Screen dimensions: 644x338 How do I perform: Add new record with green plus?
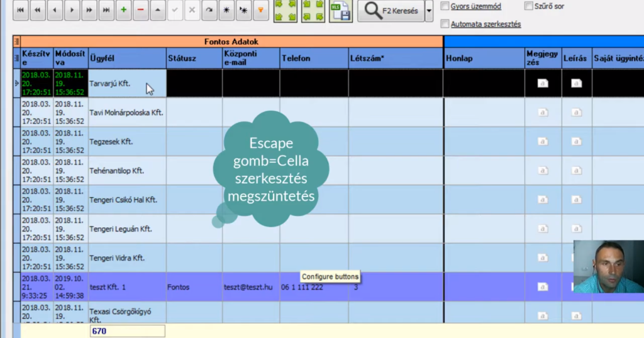click(x=124, y=10)
